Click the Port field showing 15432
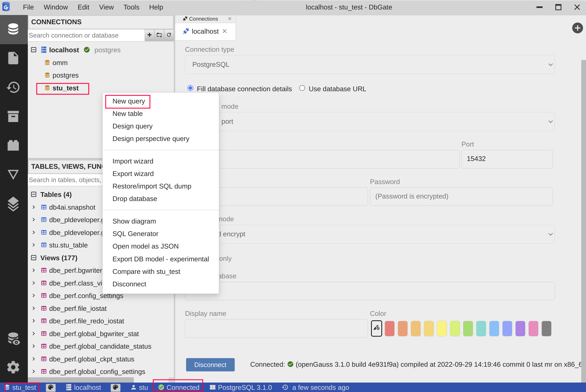 pos(507,159)
